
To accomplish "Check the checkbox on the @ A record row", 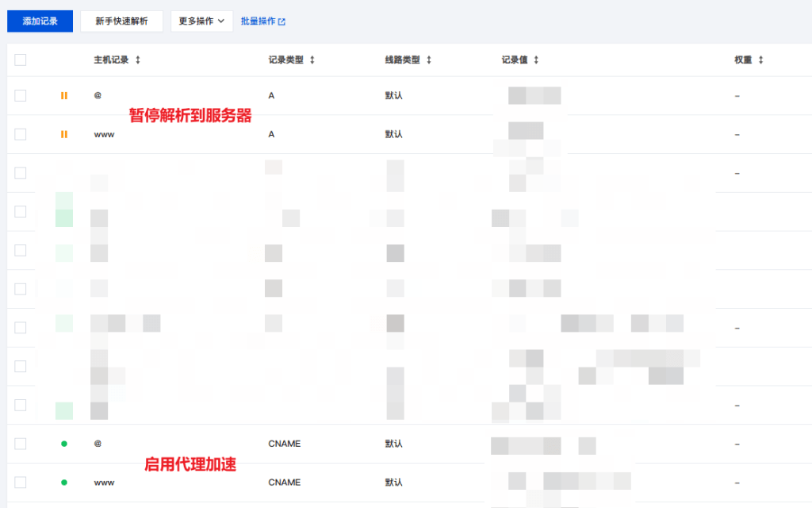I will (x=21, y=95).
